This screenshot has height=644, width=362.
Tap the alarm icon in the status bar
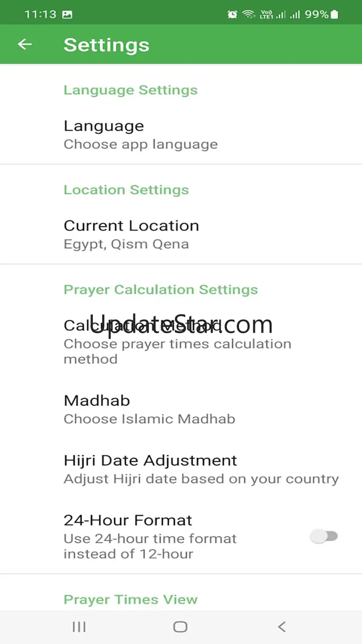pyautogui.click(x=232, y=14)
